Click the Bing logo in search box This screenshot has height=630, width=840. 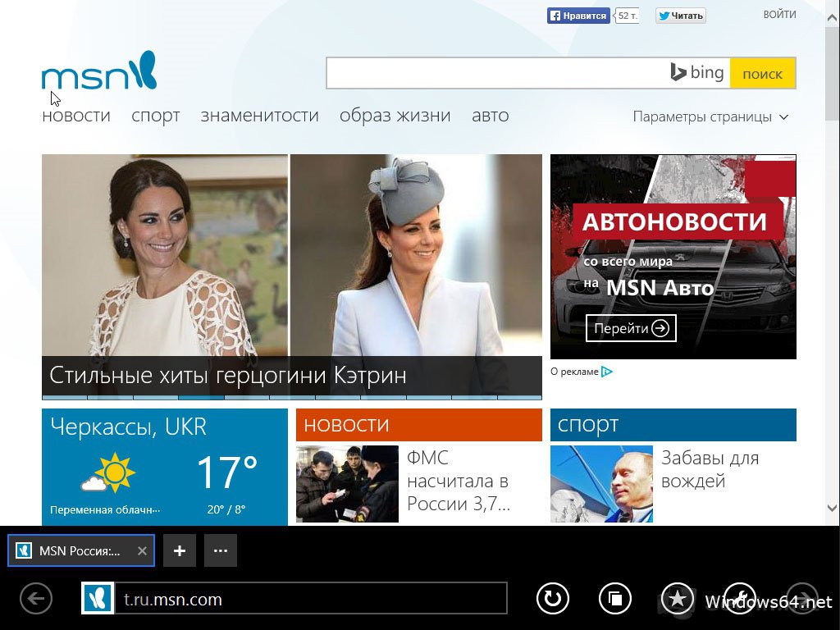coord(697,72)
